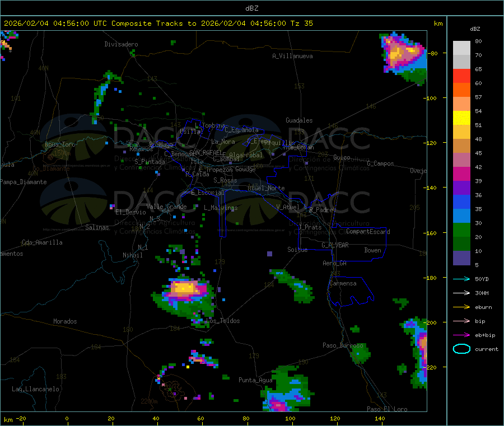
Task: Click the cyan current ellipse legend
Action: pyautogui.click(x=461, y=349)
